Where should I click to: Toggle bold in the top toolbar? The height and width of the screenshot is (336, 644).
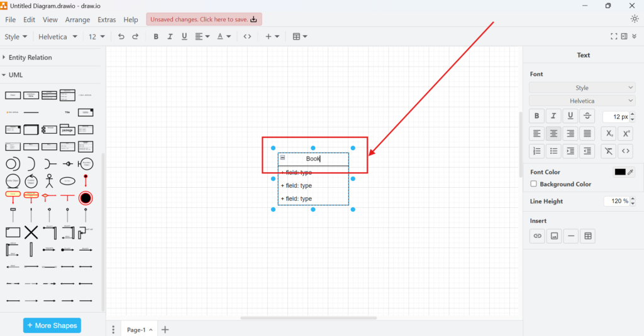pos(156,36)
